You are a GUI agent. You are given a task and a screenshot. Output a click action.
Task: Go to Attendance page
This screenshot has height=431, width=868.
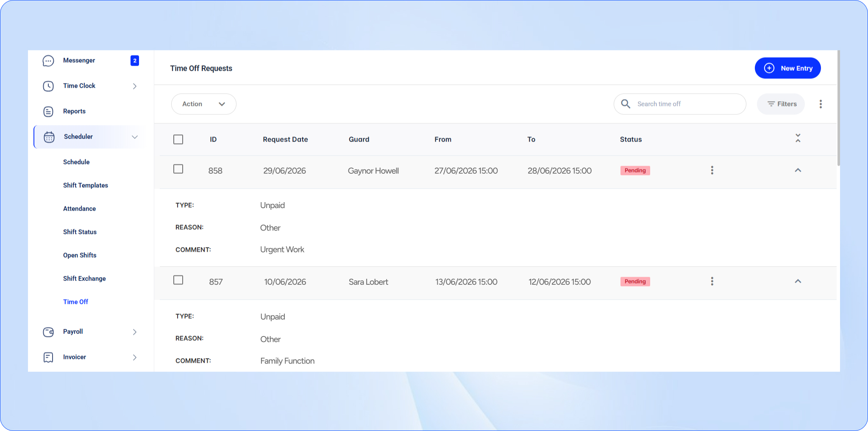coord(79,209)
